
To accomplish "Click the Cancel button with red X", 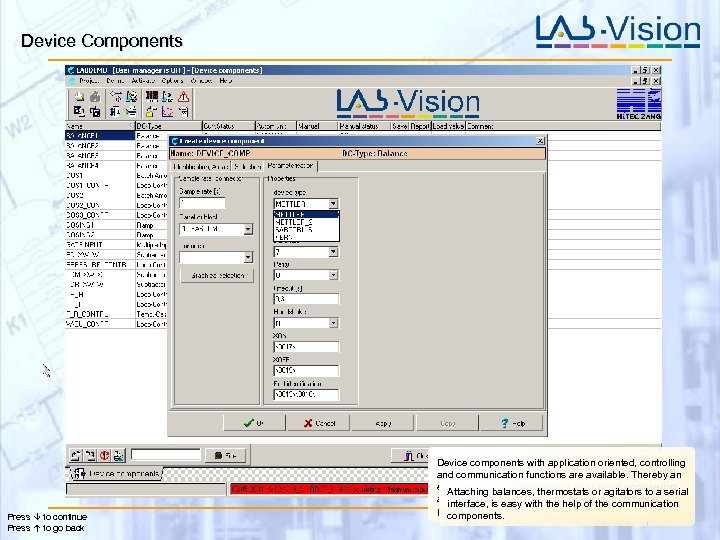I will [x=319, y=423].
